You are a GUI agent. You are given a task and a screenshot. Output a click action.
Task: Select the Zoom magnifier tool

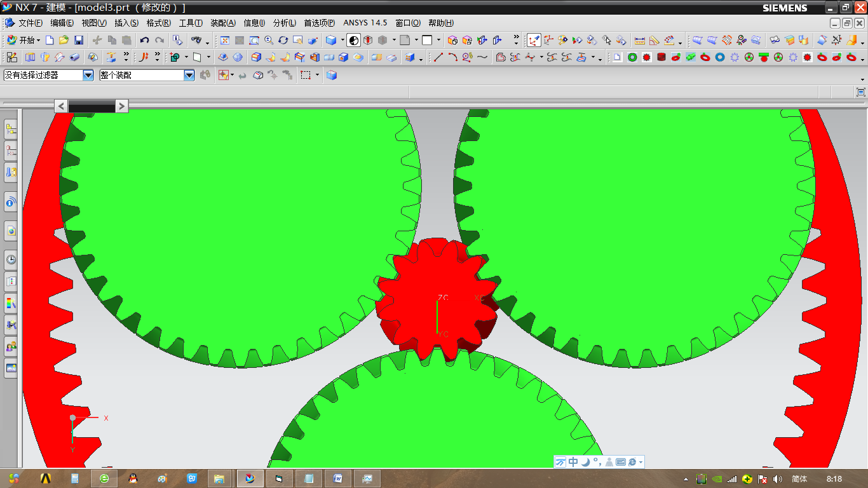click(x=269, y=40)
